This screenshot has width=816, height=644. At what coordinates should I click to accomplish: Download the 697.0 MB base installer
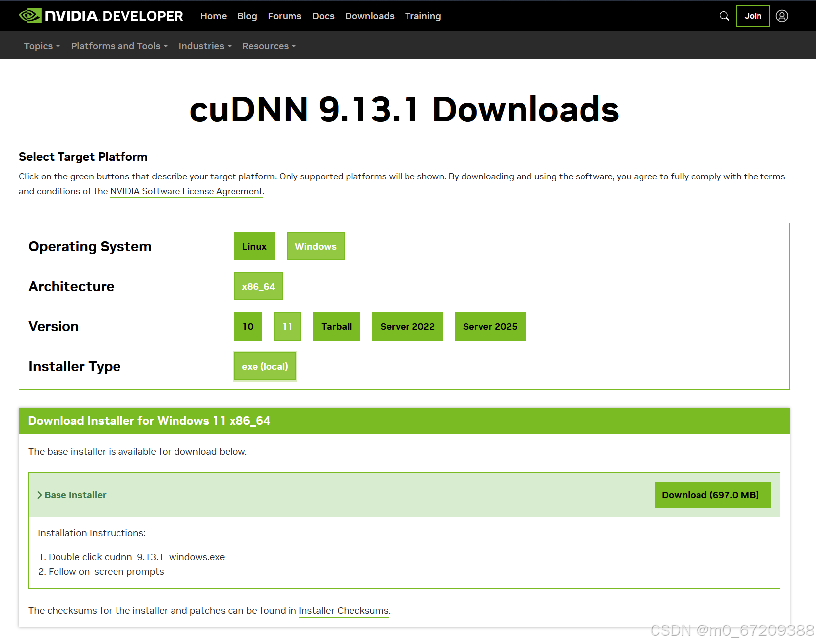(712, 495)
